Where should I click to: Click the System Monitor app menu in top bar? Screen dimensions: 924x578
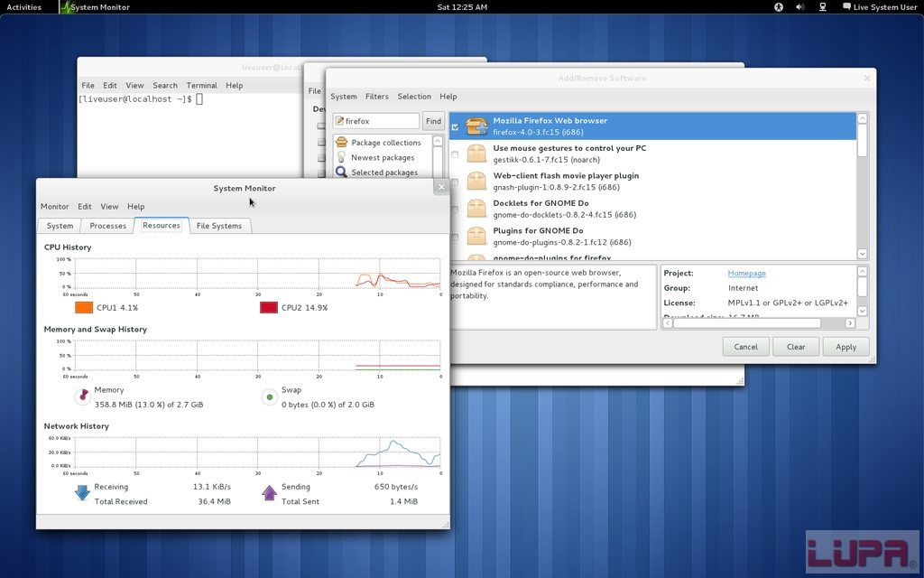point(95,7)
